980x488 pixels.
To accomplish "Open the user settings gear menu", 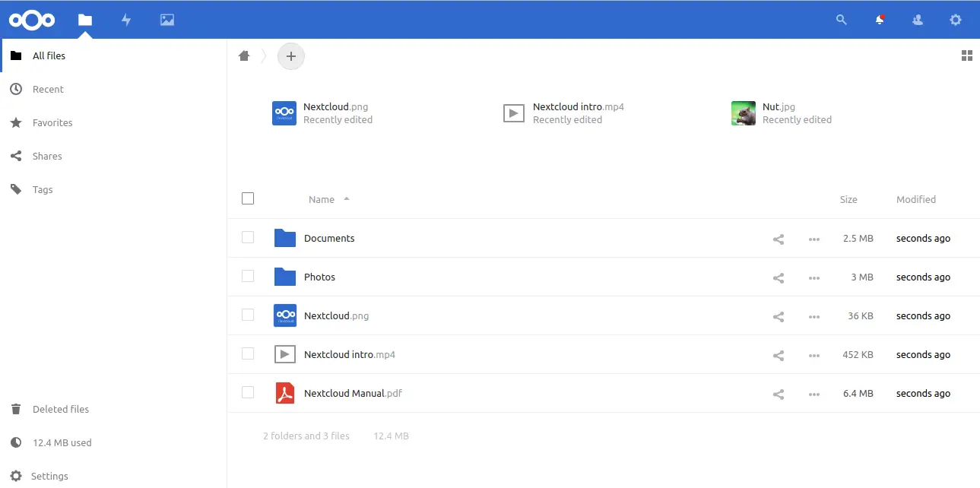I will 956,21.
